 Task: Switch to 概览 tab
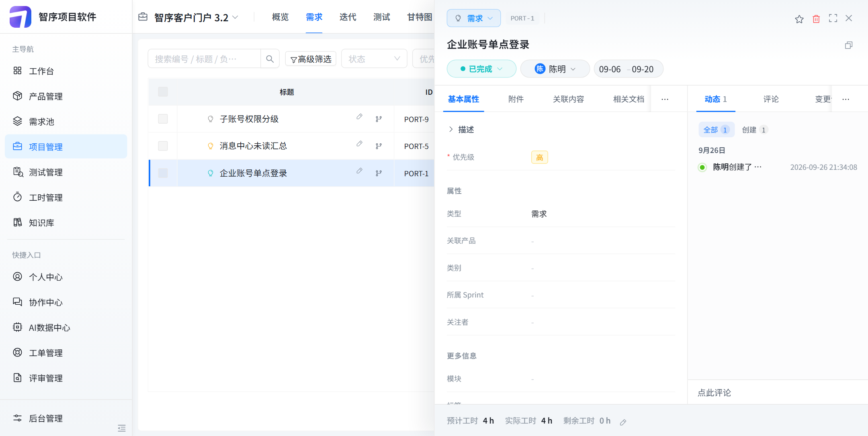280,17
